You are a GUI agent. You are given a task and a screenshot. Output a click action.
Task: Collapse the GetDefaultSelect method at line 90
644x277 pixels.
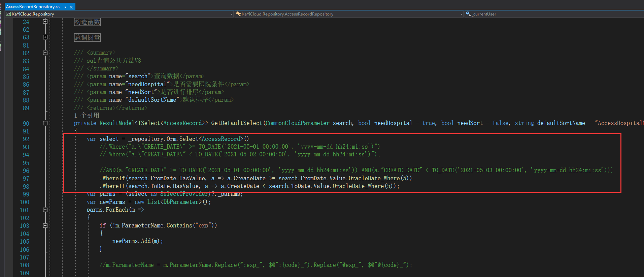click(45, 123)
